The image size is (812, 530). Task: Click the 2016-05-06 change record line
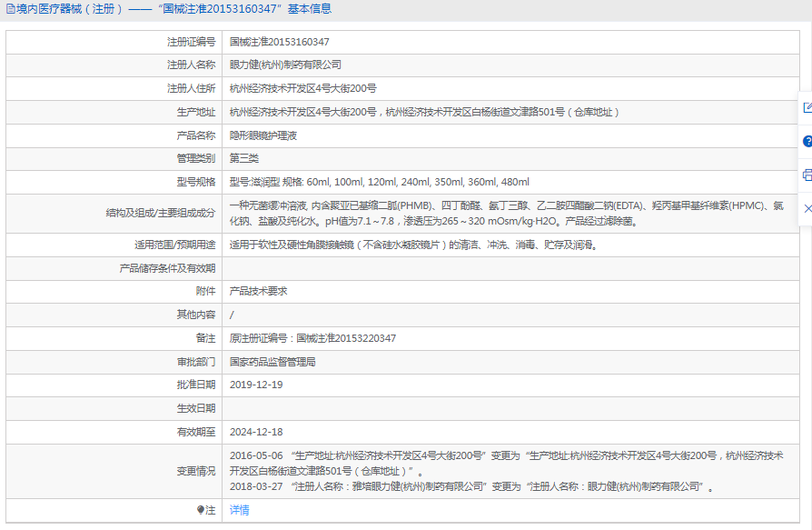(x=507, y=463)
